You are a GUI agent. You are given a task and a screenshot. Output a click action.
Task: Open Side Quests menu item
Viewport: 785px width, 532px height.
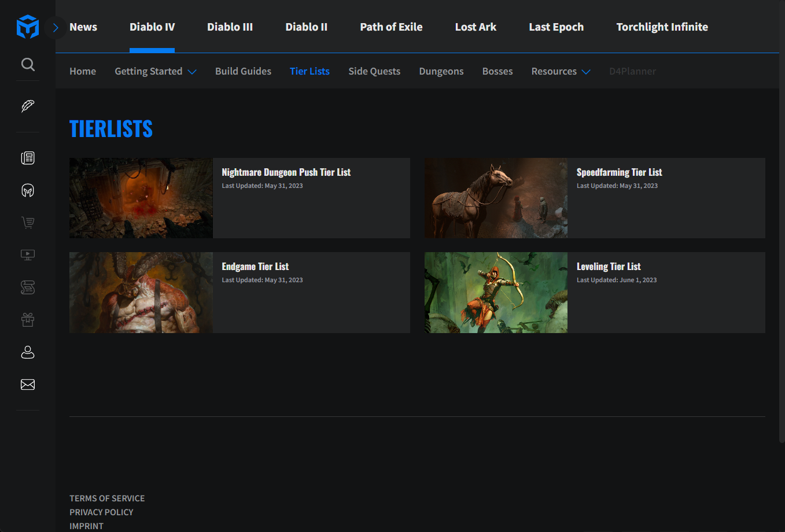tap(374, 71)
